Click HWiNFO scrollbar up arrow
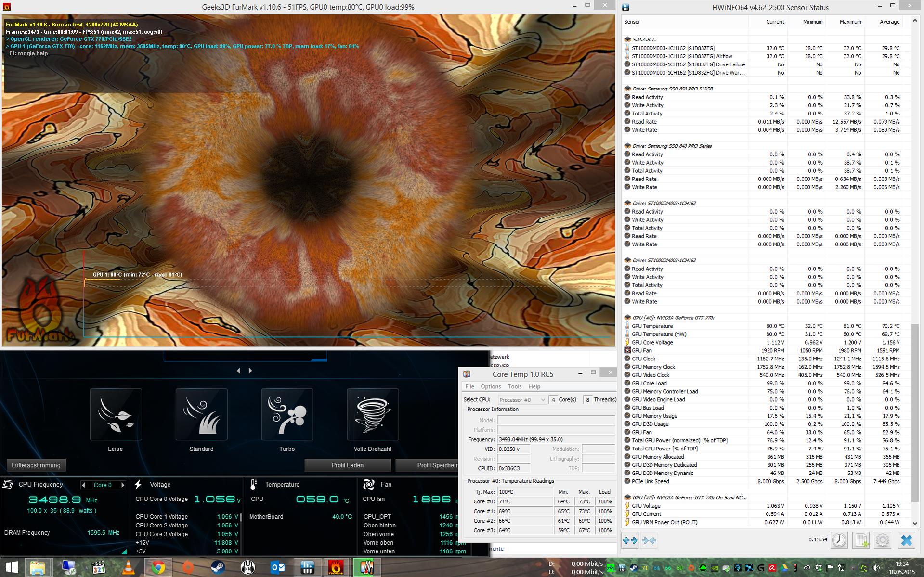Image resolution: width=924 pixels, height=577 pixels. [x=915, y=21]
